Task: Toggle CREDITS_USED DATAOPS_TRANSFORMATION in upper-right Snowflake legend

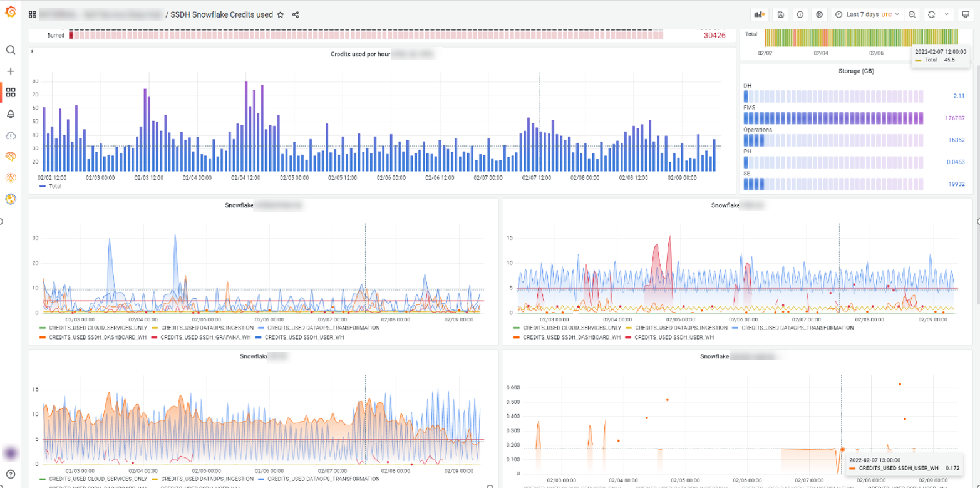Action: pyautogui.click(x=797, y=328)
